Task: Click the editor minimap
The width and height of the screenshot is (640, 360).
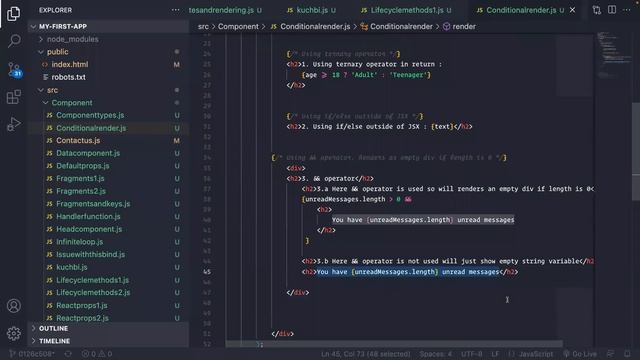Action: pos(614,55)
